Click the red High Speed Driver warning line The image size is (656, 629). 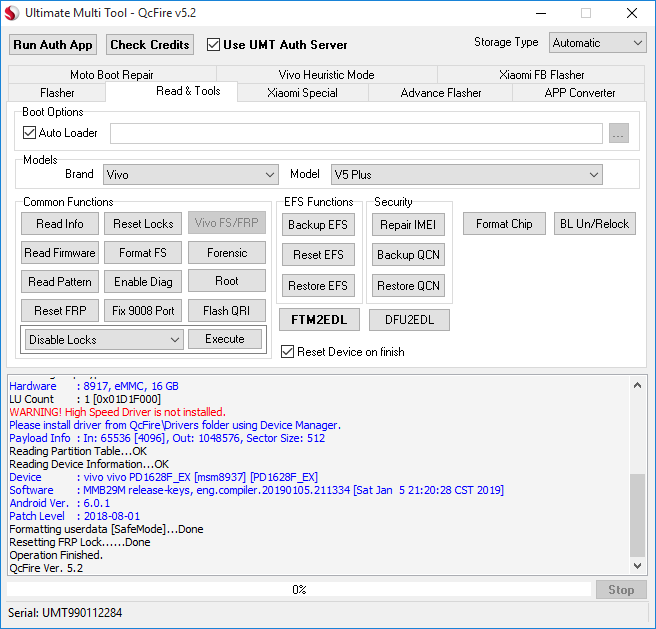(x=118, y=412)
